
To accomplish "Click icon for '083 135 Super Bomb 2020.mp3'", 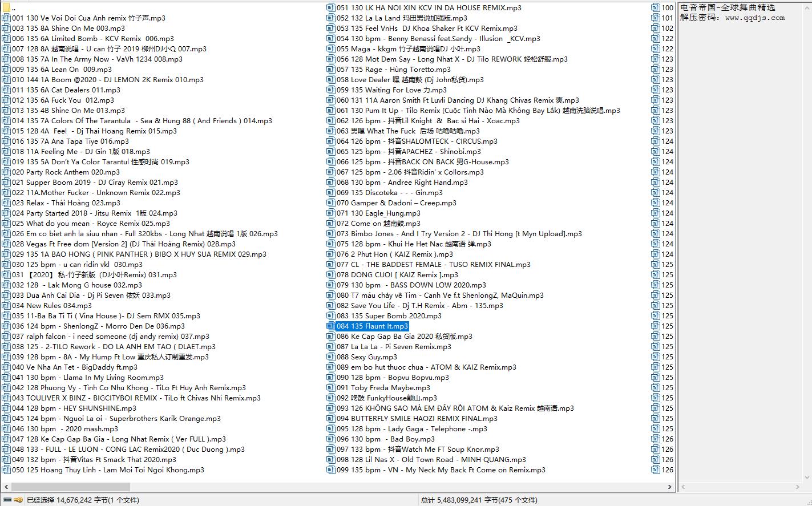I will [330, 316].
